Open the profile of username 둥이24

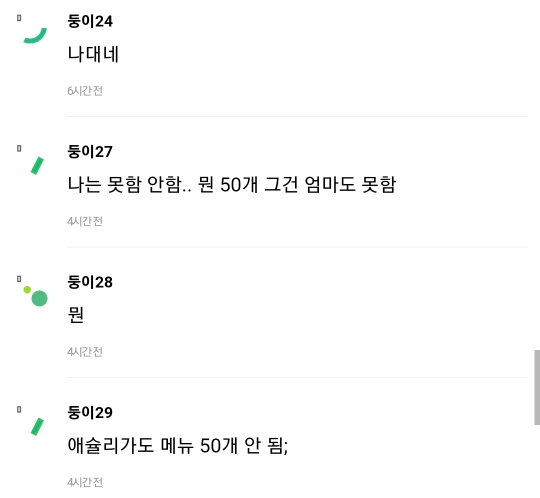tap(90, 21)
